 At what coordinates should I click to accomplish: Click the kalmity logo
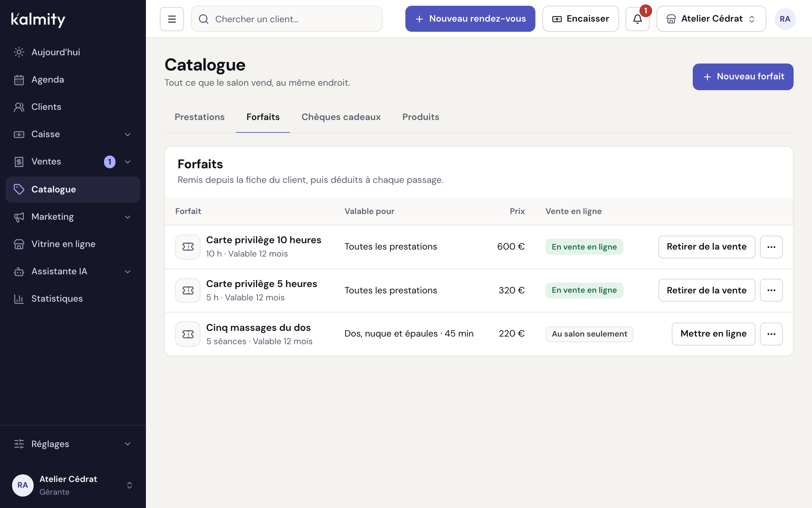coord(38,19)
